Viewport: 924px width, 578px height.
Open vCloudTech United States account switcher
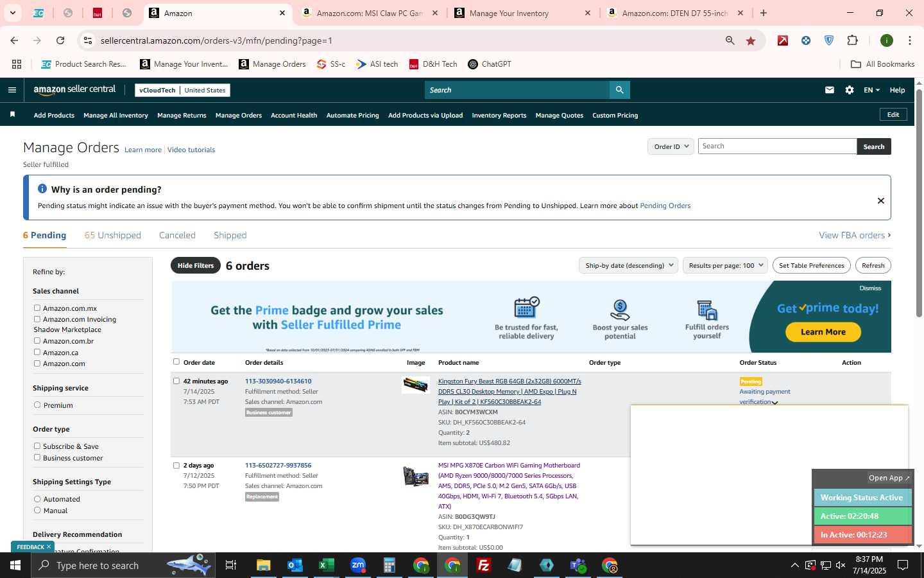(x=182, y=90)
